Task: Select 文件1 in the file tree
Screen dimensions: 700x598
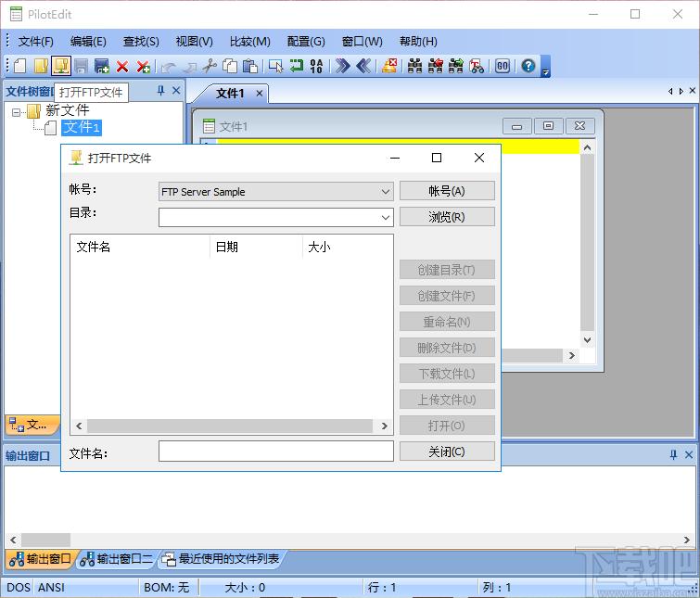Action: point(82,128)
